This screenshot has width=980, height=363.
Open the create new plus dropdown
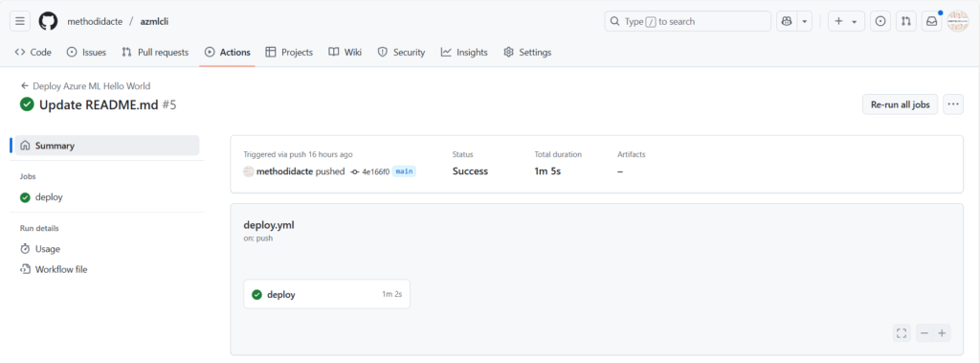(846, 21)
